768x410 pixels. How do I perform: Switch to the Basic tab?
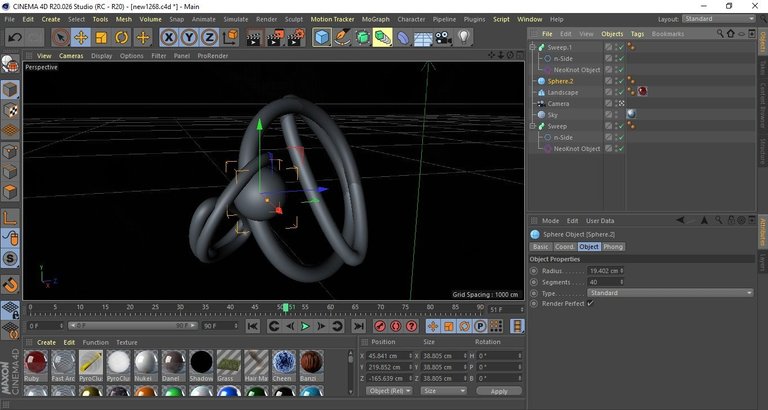point(541,247)
